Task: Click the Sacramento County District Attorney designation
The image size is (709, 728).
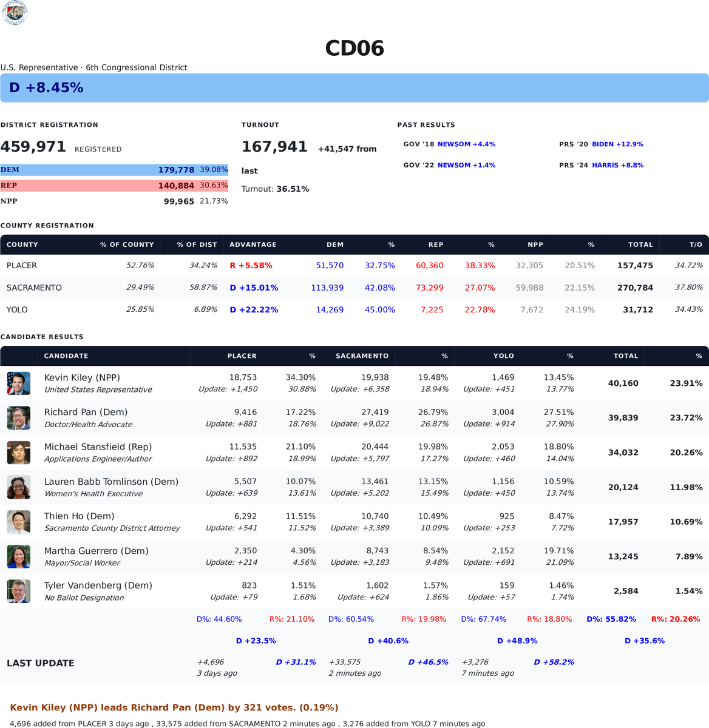Action: click(112, 528)
